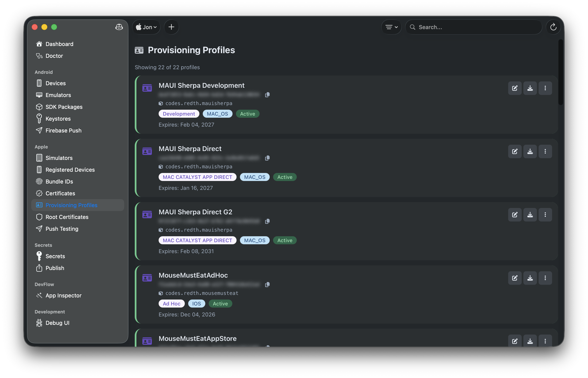Open Debug UI under Development

pos(57,323)
